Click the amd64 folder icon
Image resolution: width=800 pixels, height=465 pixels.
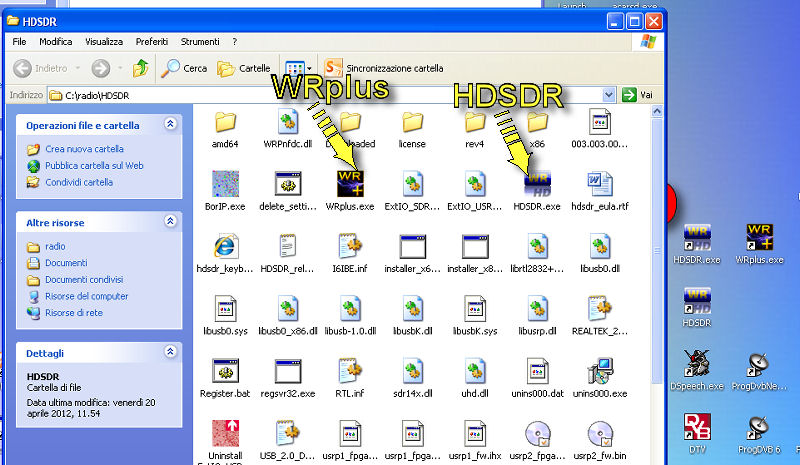pos(225,122)
